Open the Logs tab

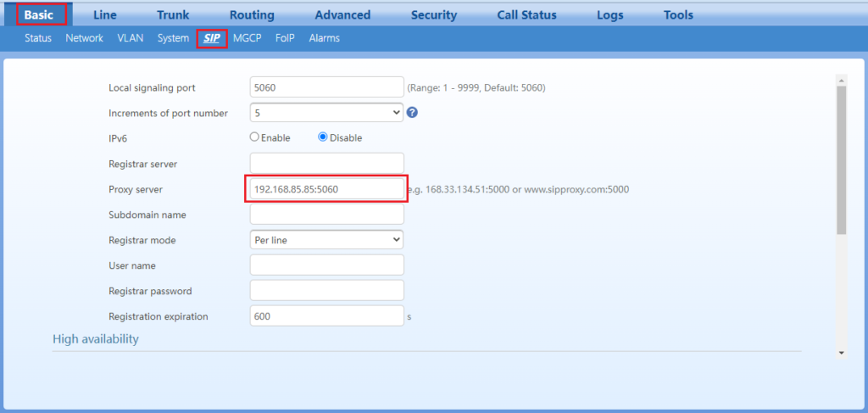click(x=609, y=14)
